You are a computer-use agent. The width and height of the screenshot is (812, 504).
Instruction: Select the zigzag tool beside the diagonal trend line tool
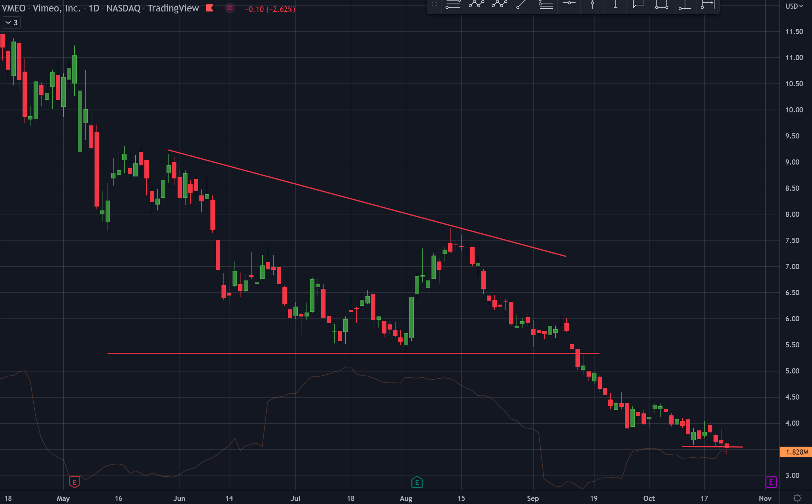pos(500,4)
